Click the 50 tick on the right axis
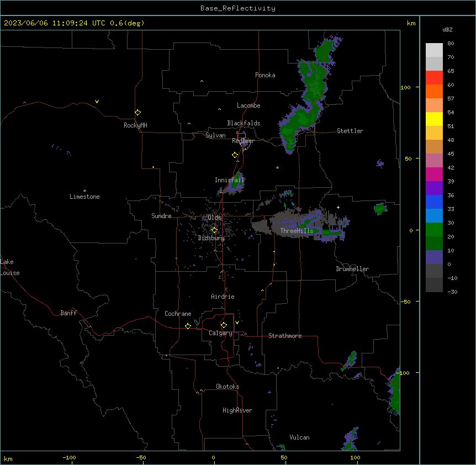This screenshot has width=476, height=465. pos(408,158)
